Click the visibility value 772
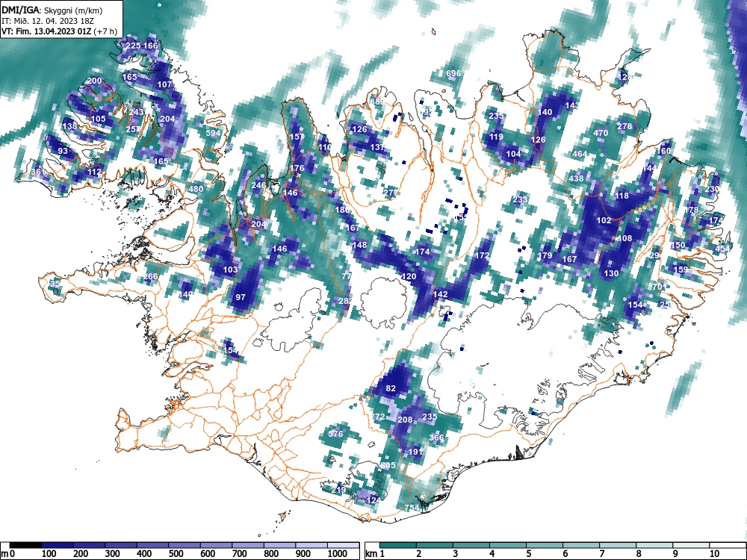Viewport: 747px width, 560px height. (x=378, y=417)
